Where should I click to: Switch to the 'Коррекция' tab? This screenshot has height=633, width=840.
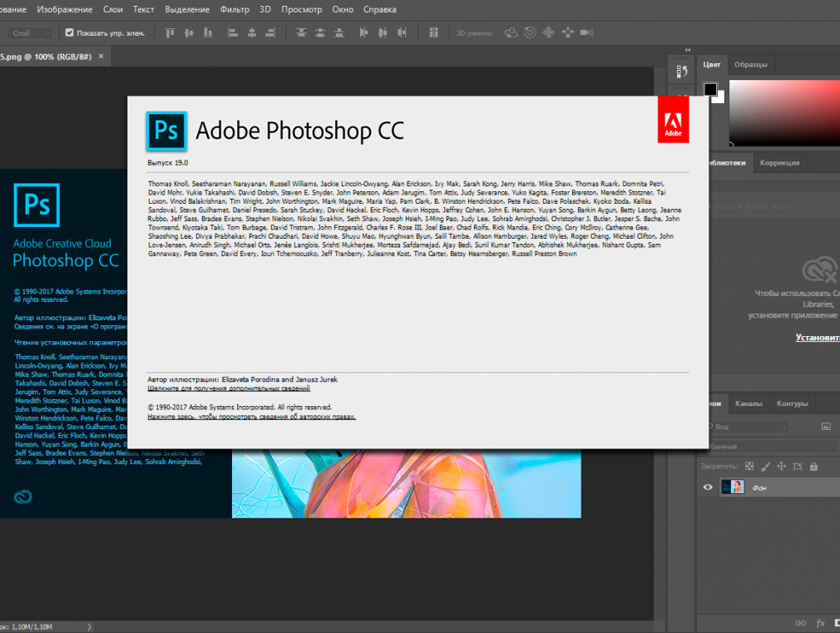point(779,162)
